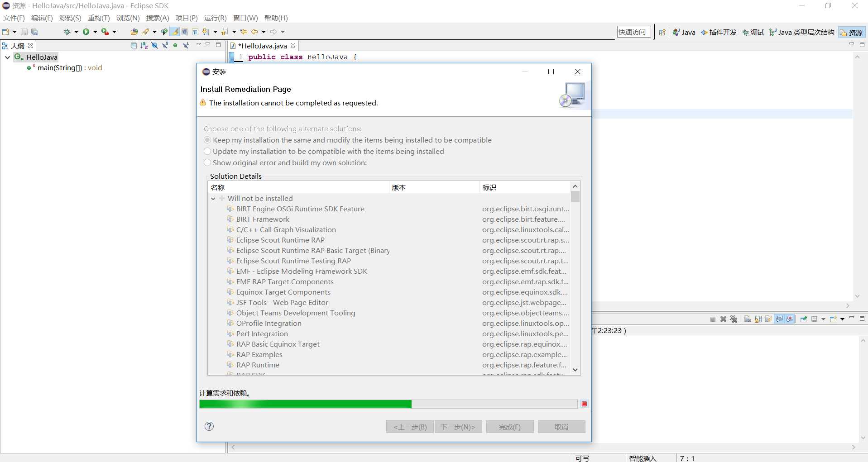Collapse the 'Will not be installed' tree node

pyautogui.click(x=213, y=199)
